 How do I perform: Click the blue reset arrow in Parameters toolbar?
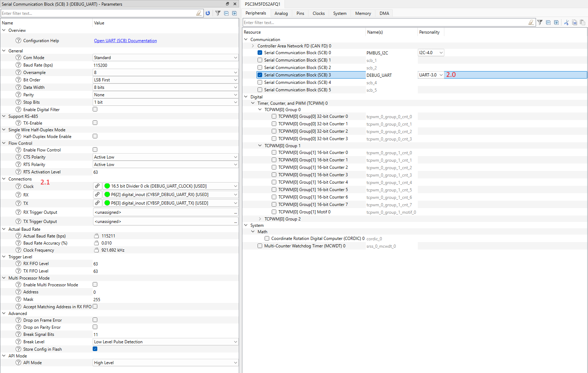coord(208,13)
